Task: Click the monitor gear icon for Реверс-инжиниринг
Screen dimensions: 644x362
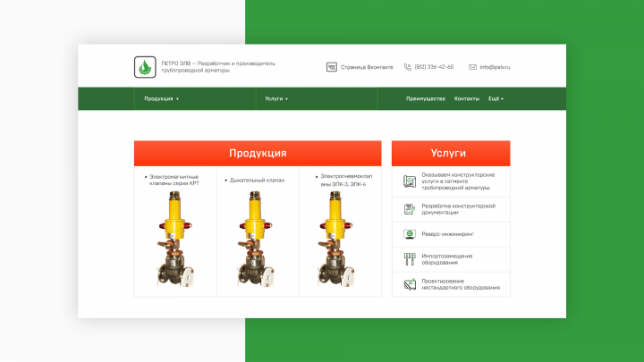Action: coord(410,234)
